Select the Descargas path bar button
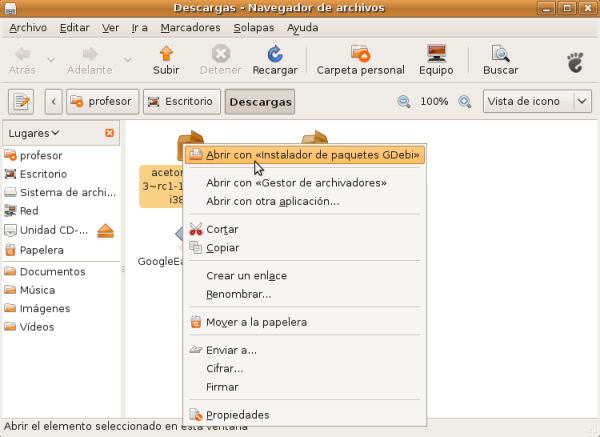This screenshot has height=437, width=600. [x=259, y=101]
